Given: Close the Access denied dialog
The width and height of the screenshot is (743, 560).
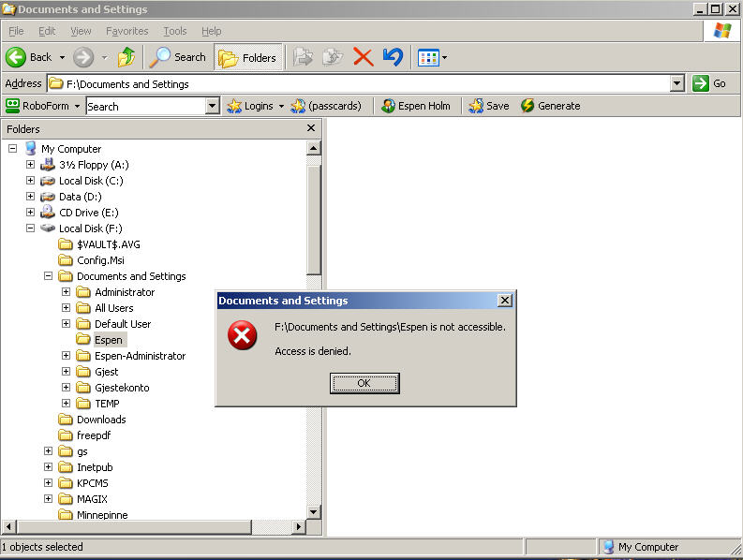Looking at the screenshot, I should pyautogui.click(x=505, y=300).
